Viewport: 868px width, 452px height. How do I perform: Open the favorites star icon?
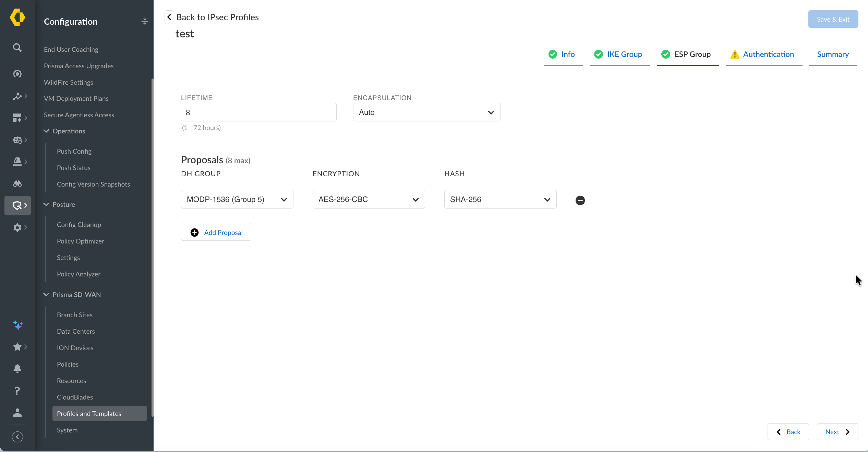17,347
